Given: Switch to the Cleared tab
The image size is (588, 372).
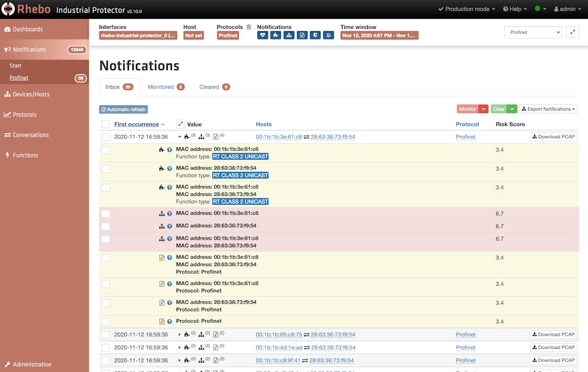Looking at the screenshot, I should point(214,87).
